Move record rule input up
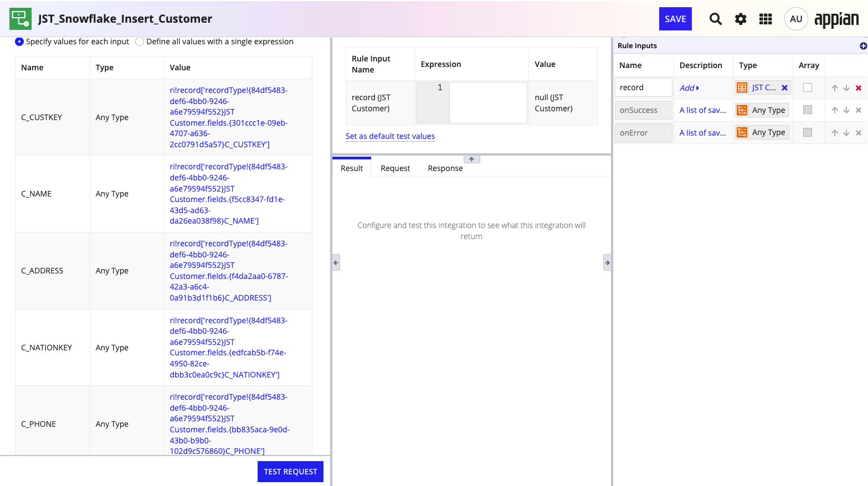The image size is (868, 486). click(x=835, y=88)
